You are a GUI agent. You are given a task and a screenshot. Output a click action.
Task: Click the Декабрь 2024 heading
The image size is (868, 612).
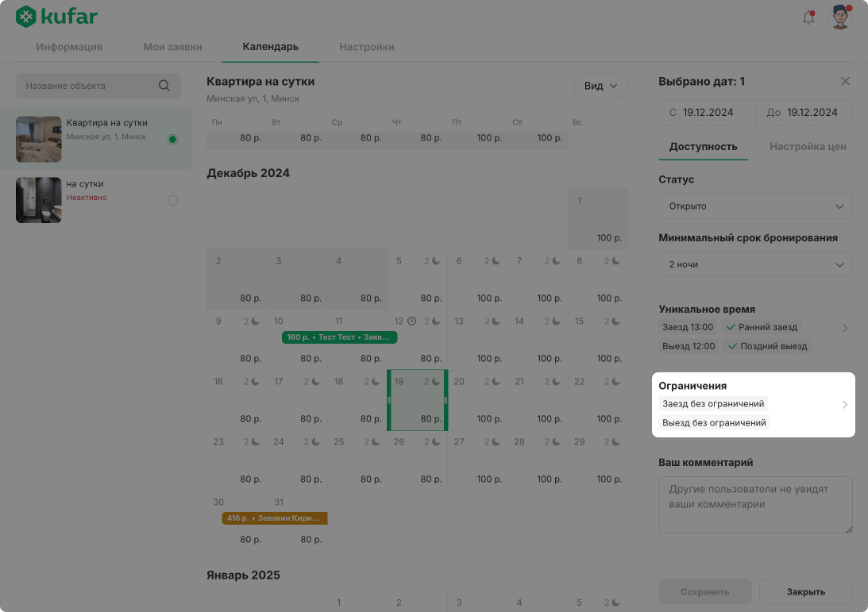tap(248, 173)
